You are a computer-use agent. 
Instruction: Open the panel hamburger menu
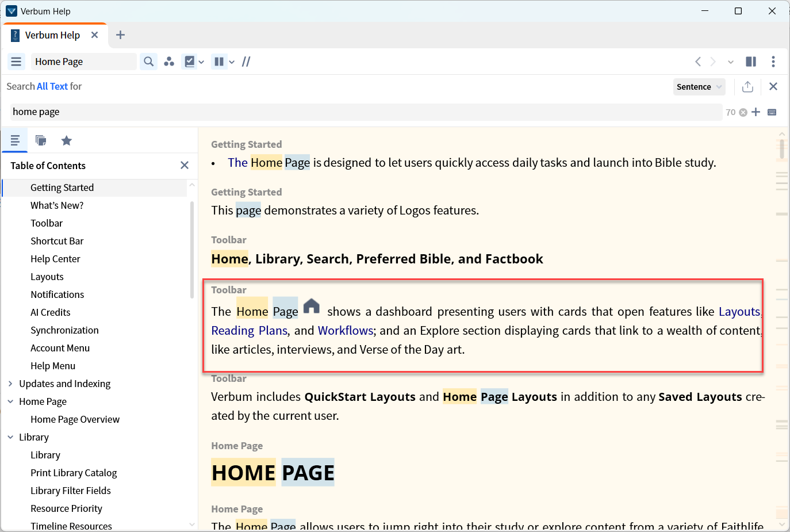(x=16, y=62)
